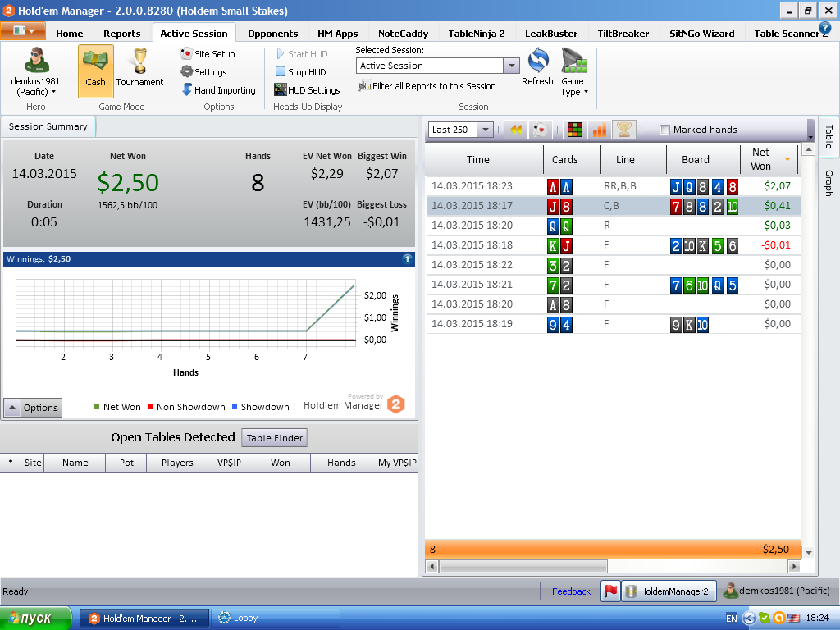The image size is (840, 630).
Task: Open the SitNGo Wizard tab
Action: pyautogui.click(x=702, y=33)
